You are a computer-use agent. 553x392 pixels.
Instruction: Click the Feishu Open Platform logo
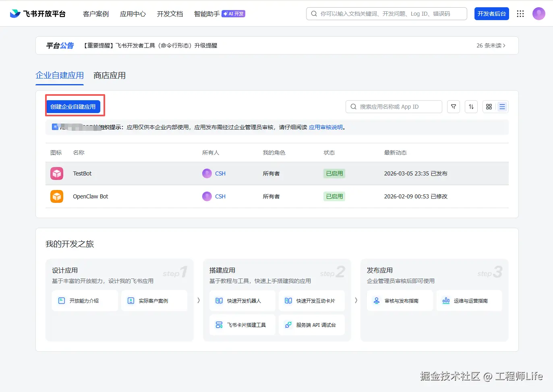37,14
